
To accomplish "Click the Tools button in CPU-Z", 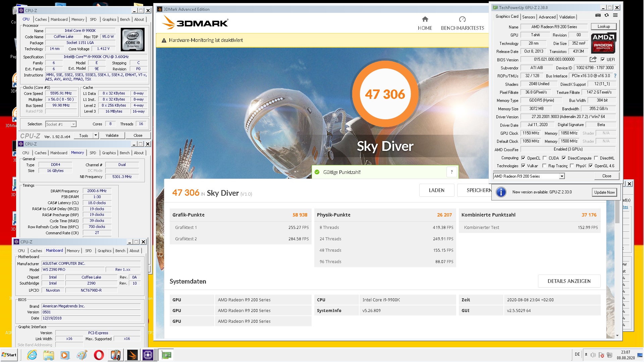I will pos(84,135).
